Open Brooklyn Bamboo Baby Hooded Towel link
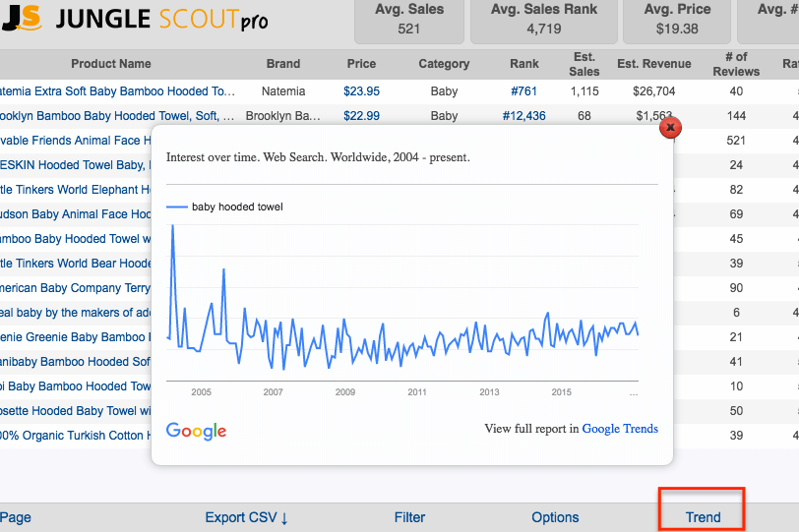 click(x=117, y=116)
